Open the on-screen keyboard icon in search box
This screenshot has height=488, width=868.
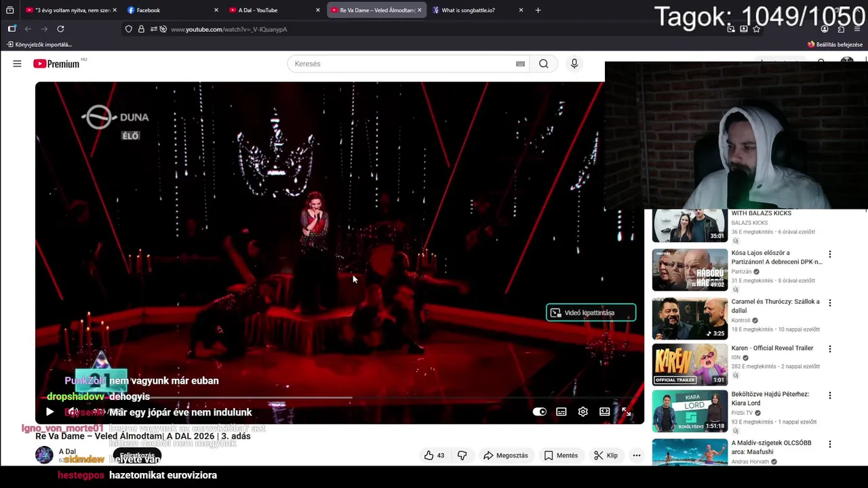coord(520,64)
